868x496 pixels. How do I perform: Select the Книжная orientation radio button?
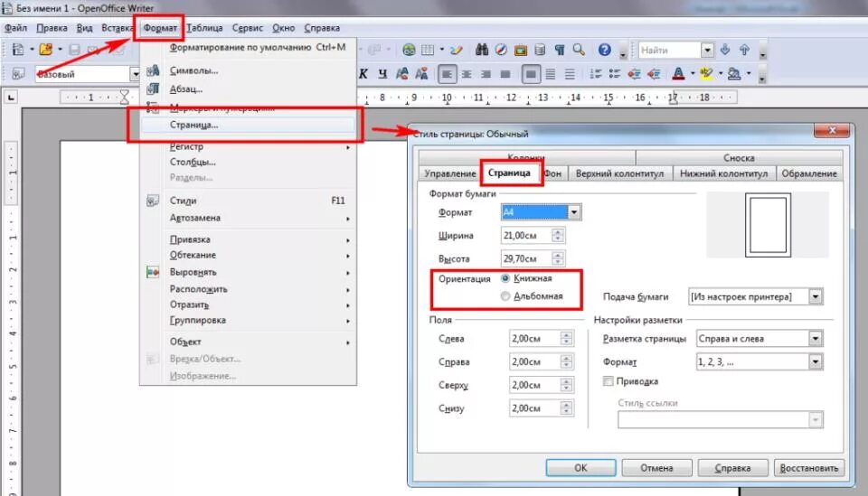tap(505, 278)
